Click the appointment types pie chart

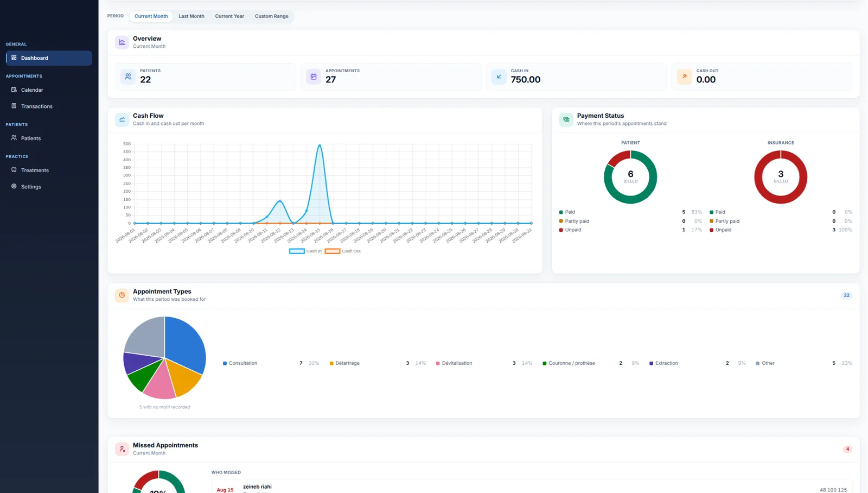[165, 358]
